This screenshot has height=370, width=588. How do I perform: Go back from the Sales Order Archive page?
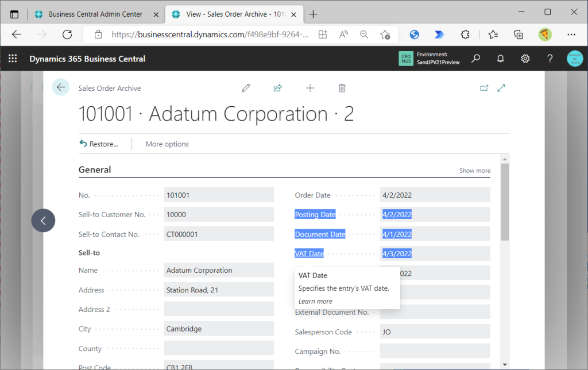pyautogui.click(x=61, y=87)
